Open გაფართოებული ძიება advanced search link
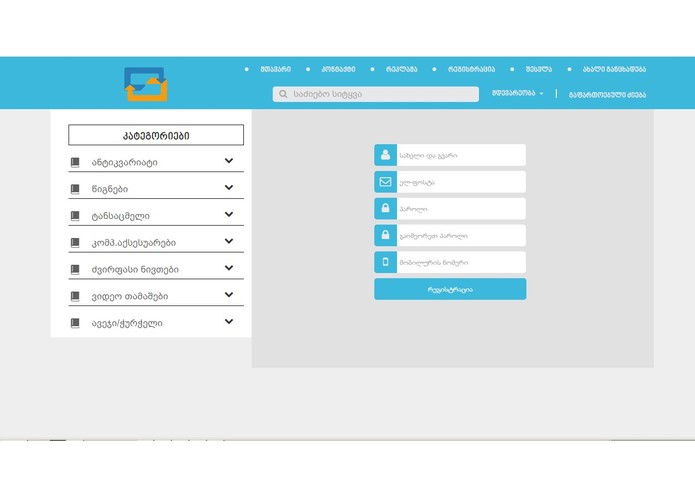This screenshot has height=494, width=695. [607, 94]
